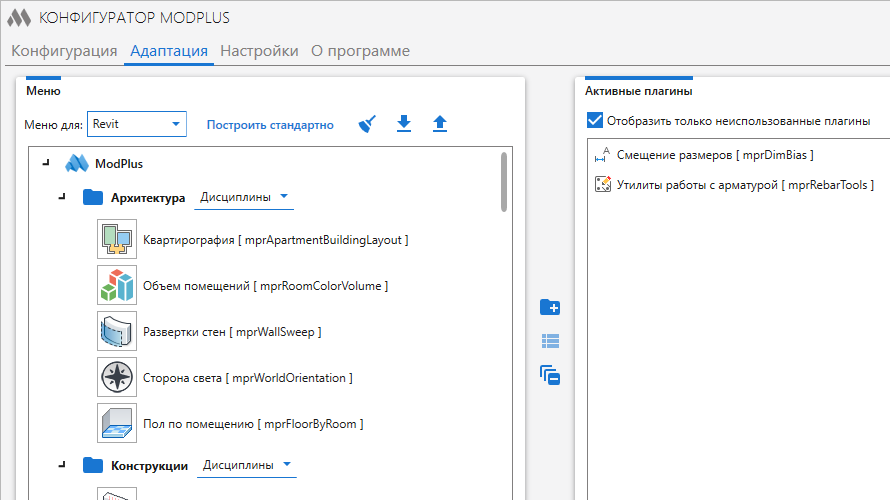Click the Конструкции folder icon

93,465
